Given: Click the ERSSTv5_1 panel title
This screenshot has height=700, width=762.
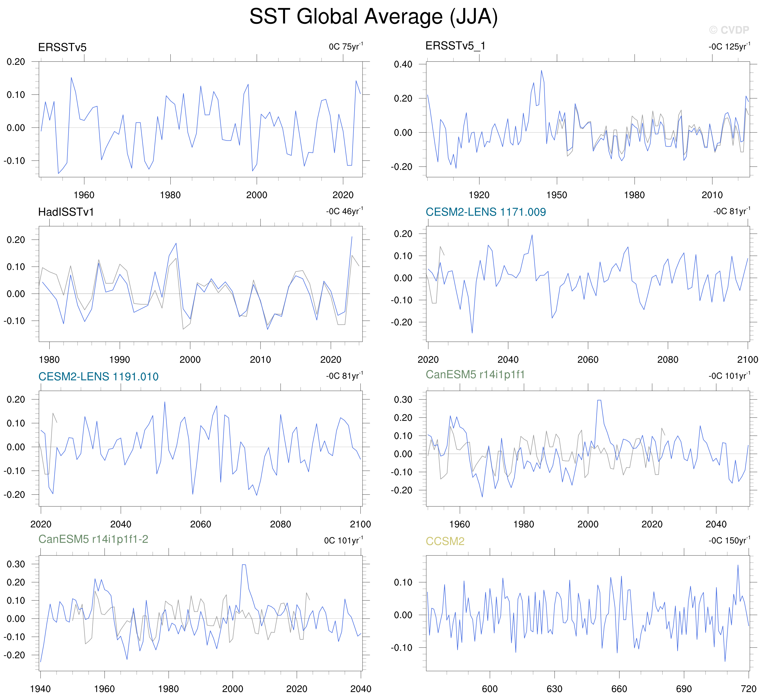Looking at the screenshot, I should coord(455,46).
